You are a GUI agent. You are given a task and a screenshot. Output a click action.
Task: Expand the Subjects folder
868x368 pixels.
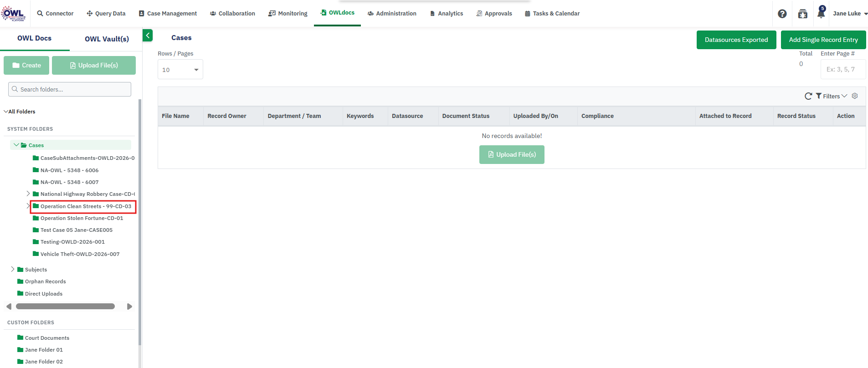(13, 270)
